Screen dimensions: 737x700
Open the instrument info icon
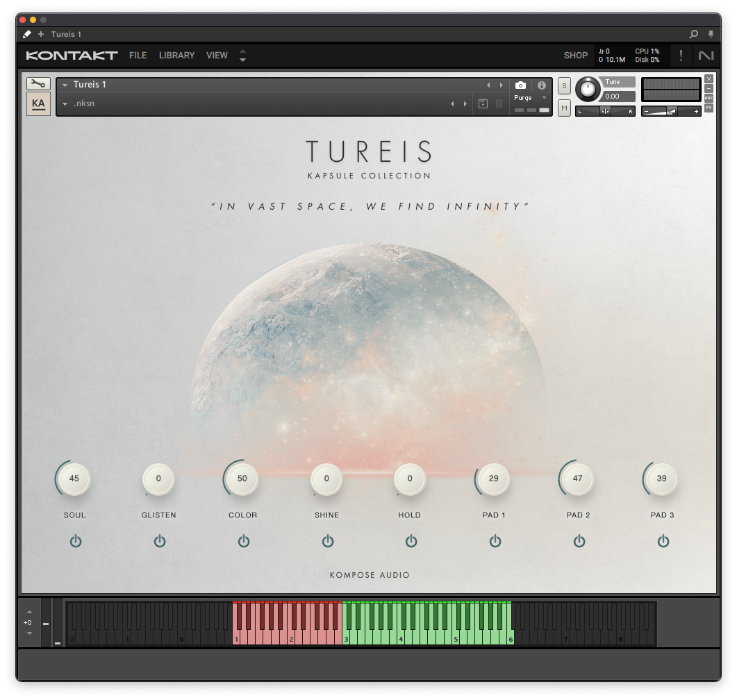tap(542, 85)
